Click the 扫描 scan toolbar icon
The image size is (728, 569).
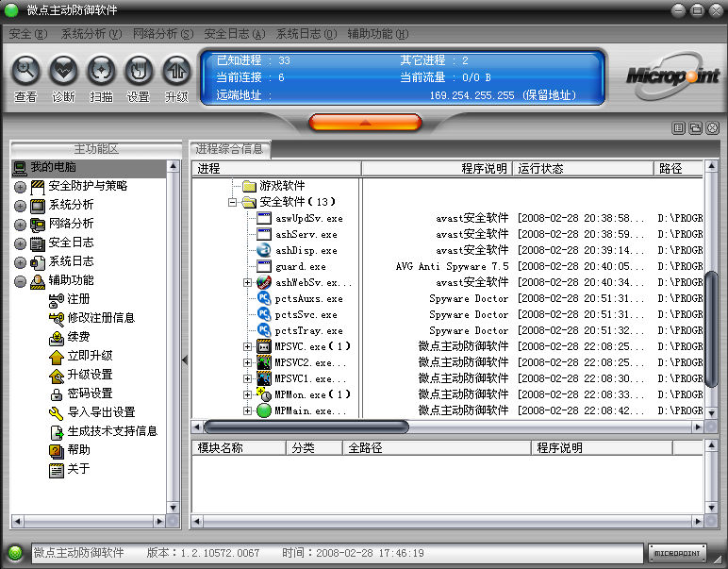click(101, 71)
